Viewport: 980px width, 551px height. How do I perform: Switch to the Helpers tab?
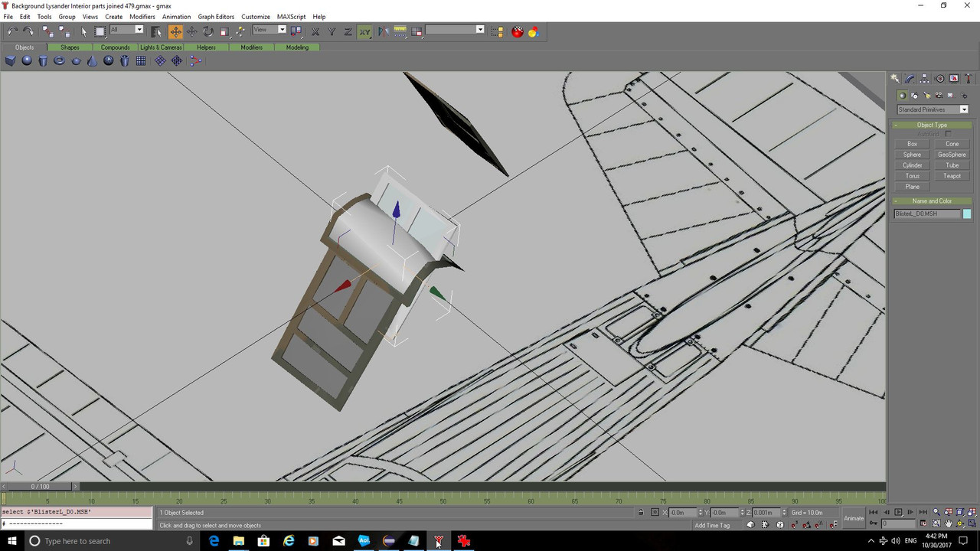(206, 47)
